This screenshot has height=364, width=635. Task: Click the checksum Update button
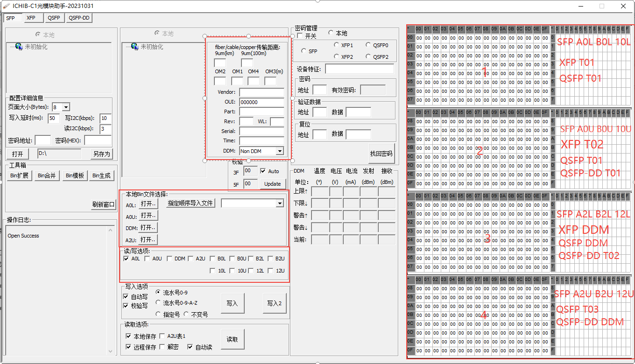272,184
